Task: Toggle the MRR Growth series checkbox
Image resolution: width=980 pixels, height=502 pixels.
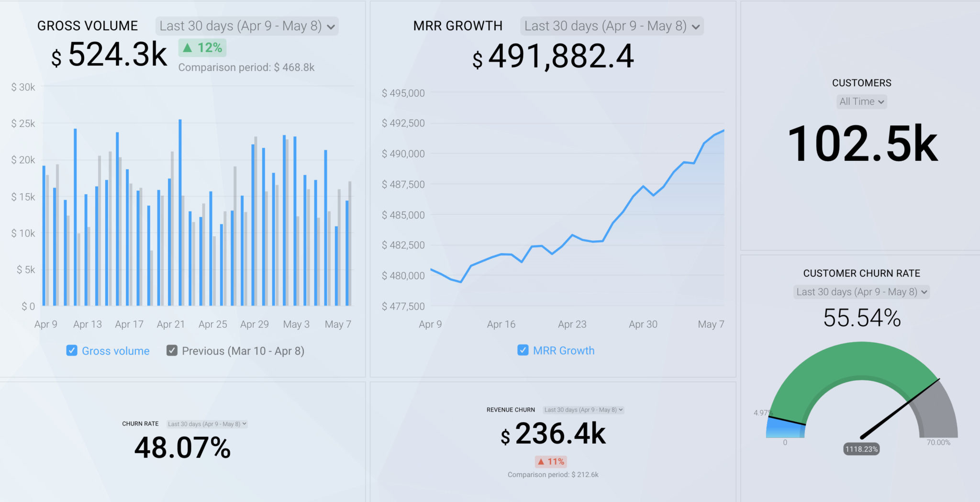Action: pyautogui.click(x=522, y=350)
